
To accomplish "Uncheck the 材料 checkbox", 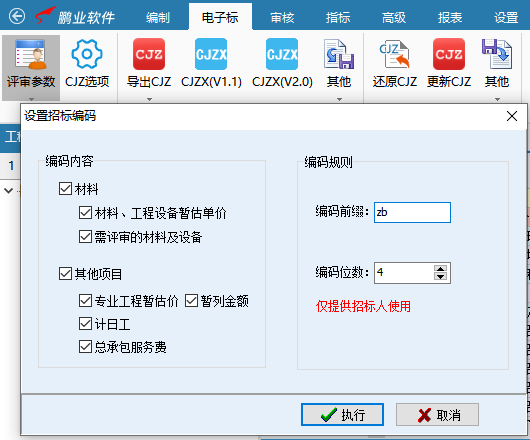I will click(65, 189).
